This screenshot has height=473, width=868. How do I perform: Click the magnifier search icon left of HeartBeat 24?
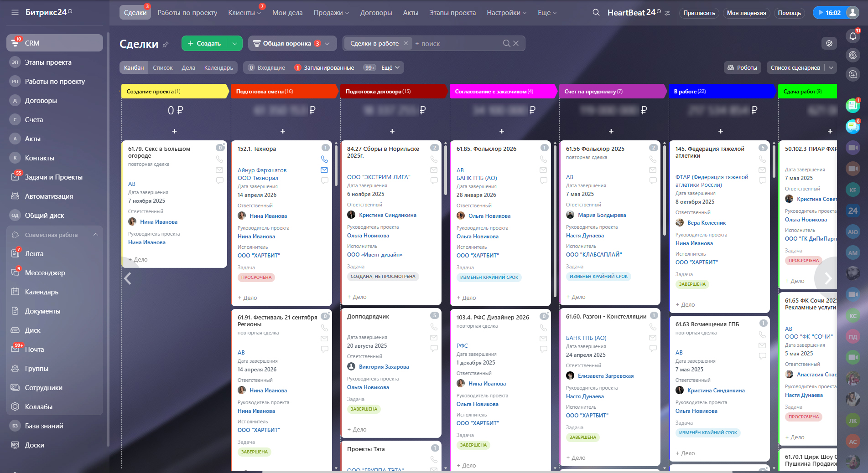click(x=596, y=12)
